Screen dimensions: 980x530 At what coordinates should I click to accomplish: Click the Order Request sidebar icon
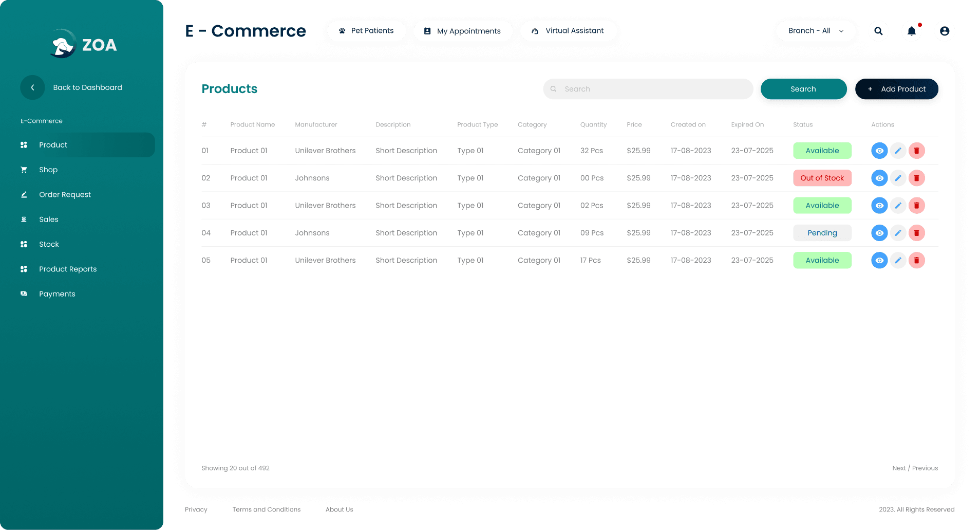click(x=24, y=194)
